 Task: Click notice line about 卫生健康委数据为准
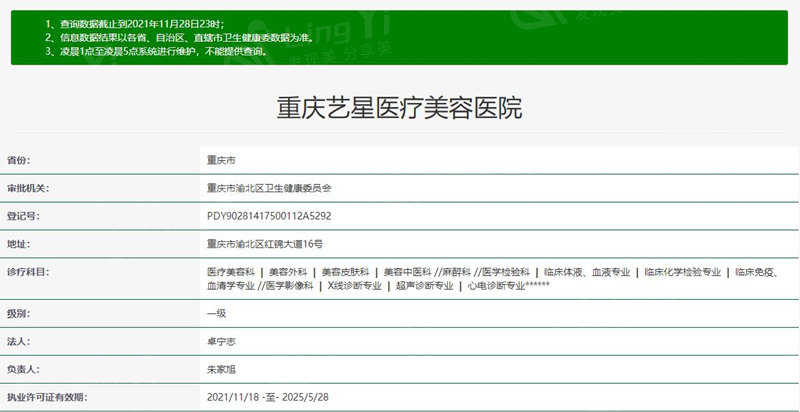(x=178, y=38)
